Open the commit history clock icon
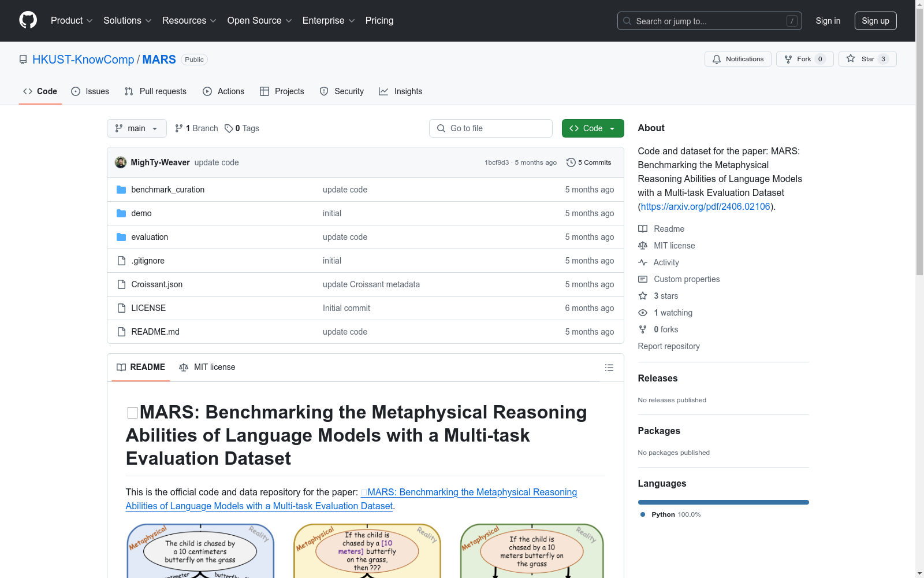This screenshot has width=924, height=578. tap(571, 162)
